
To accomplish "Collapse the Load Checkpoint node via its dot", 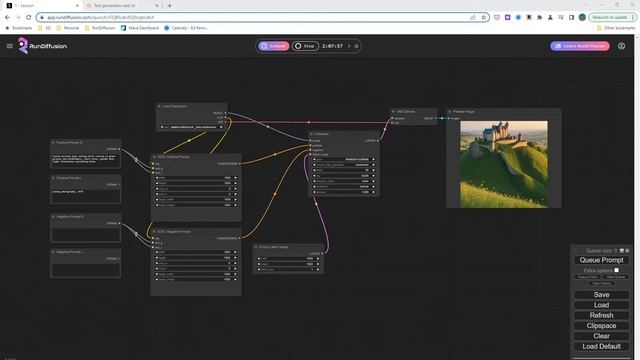I will [x=159, y=106].
